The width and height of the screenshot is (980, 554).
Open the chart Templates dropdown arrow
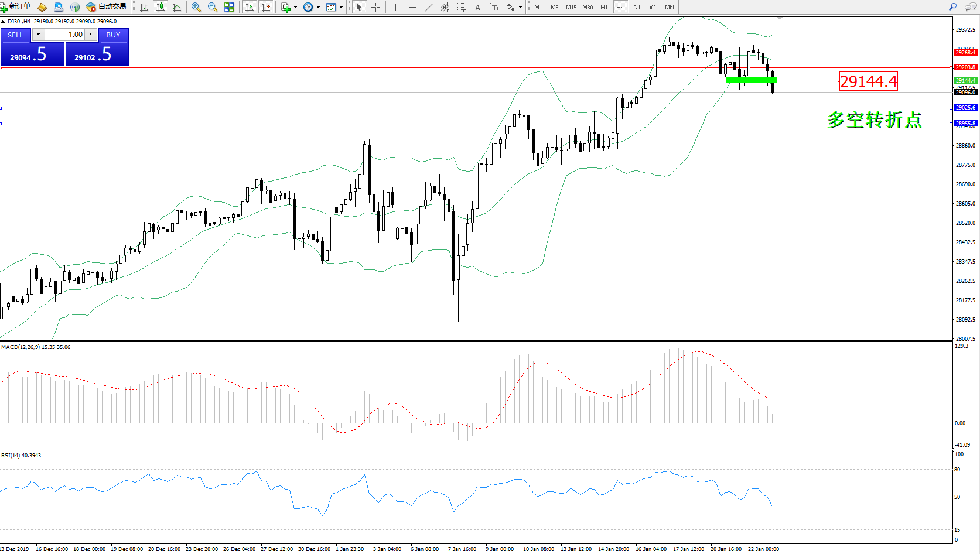pyautogui.click(x=341, y=8)
